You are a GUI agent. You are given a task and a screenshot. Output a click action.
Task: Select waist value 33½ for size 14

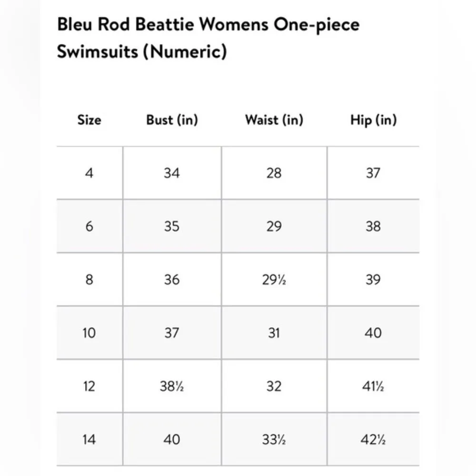274,439
